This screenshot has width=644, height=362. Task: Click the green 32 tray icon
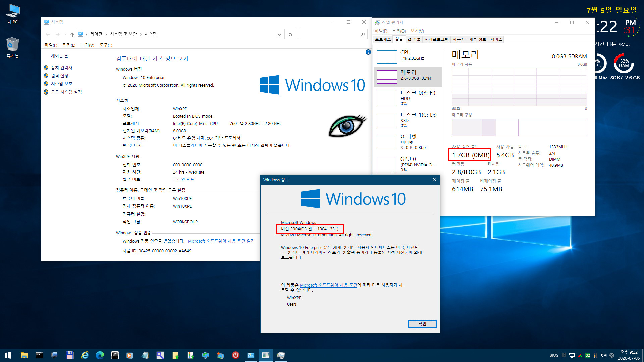coord(588,355)
